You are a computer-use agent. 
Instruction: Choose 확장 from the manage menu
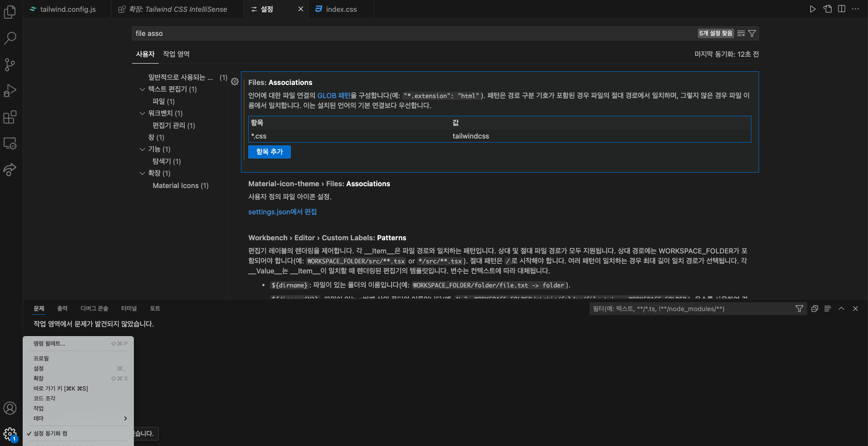(78, 378)
